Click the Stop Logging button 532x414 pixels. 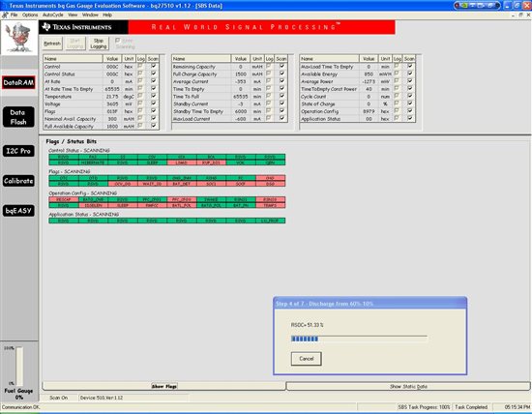click(x=99, y=44)
